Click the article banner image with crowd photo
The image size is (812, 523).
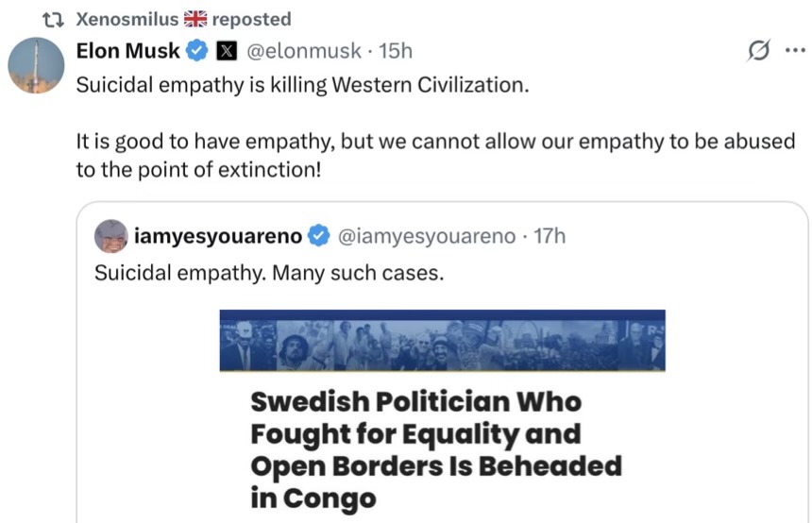442,340
